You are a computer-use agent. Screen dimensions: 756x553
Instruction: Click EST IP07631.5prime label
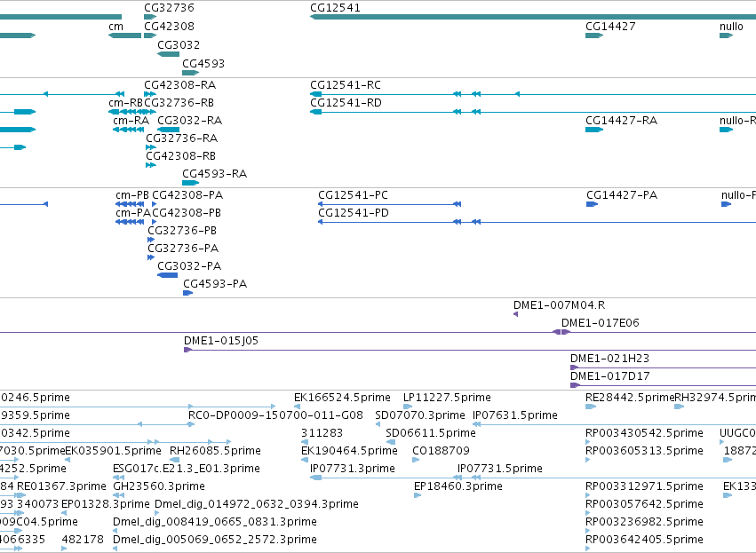tap(515, 415)
